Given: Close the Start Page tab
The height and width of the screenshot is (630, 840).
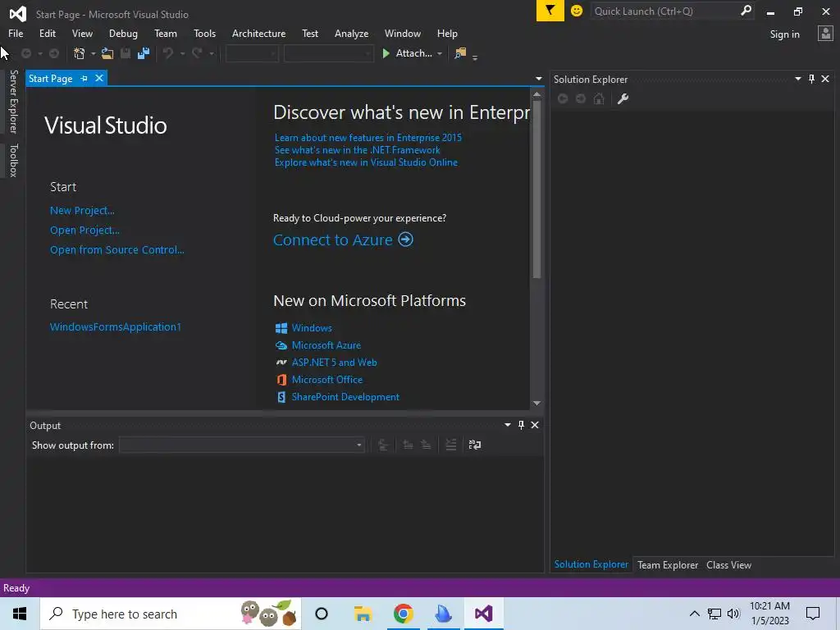Looking at the screenshot, I should point(99,78).
